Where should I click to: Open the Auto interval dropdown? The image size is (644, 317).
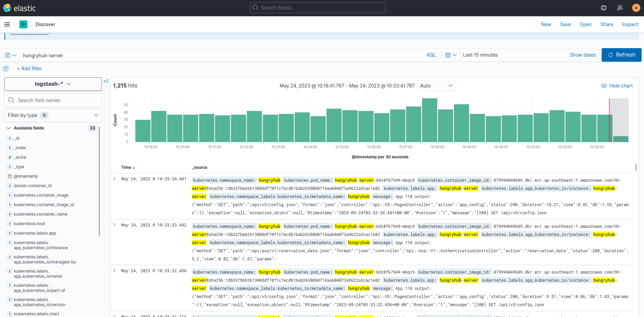pos(436,86)
